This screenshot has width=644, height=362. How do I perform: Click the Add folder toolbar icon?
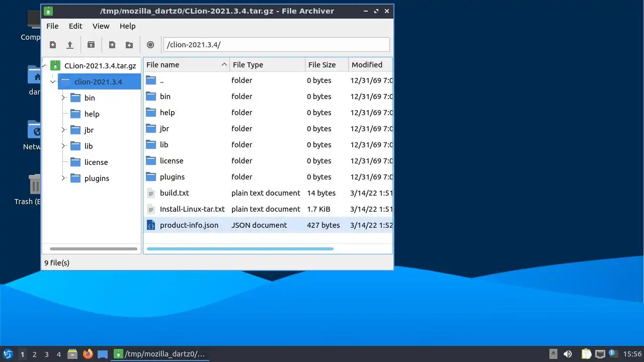[x=129, y=45]
